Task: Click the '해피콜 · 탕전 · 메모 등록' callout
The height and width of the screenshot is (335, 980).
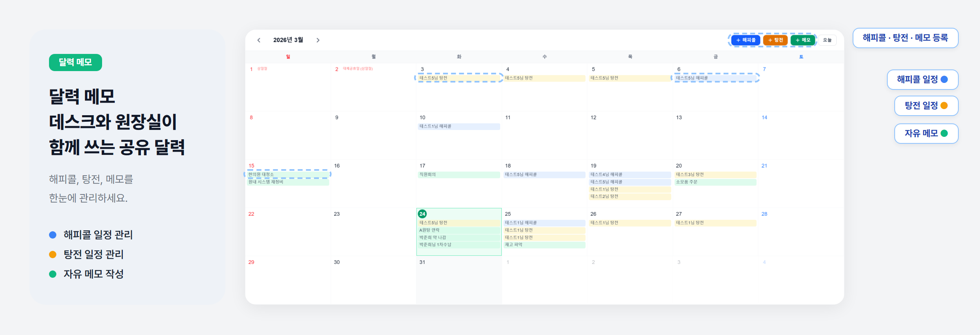Action: pyautogui.click(x=905, y=38)
